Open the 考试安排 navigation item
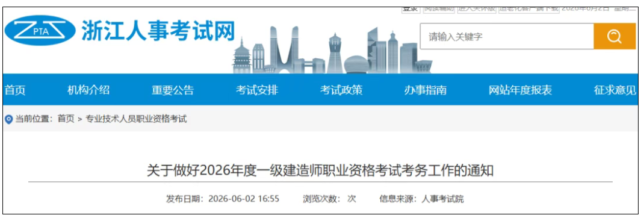Viewport: 644px width, 218px height. 257,90
